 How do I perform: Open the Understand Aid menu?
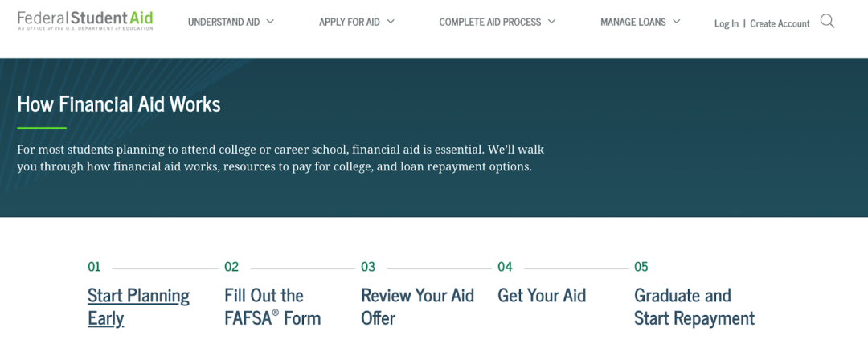click(x=223, y=23)
